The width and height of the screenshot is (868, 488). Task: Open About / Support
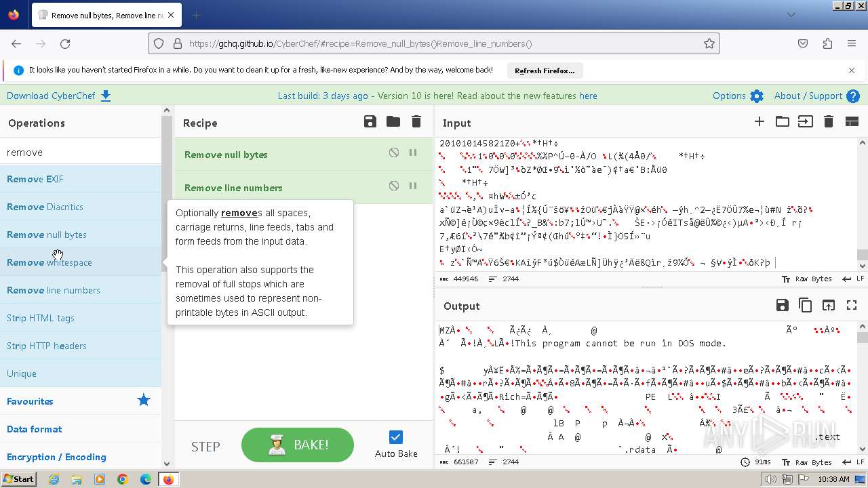pos(817,96)
